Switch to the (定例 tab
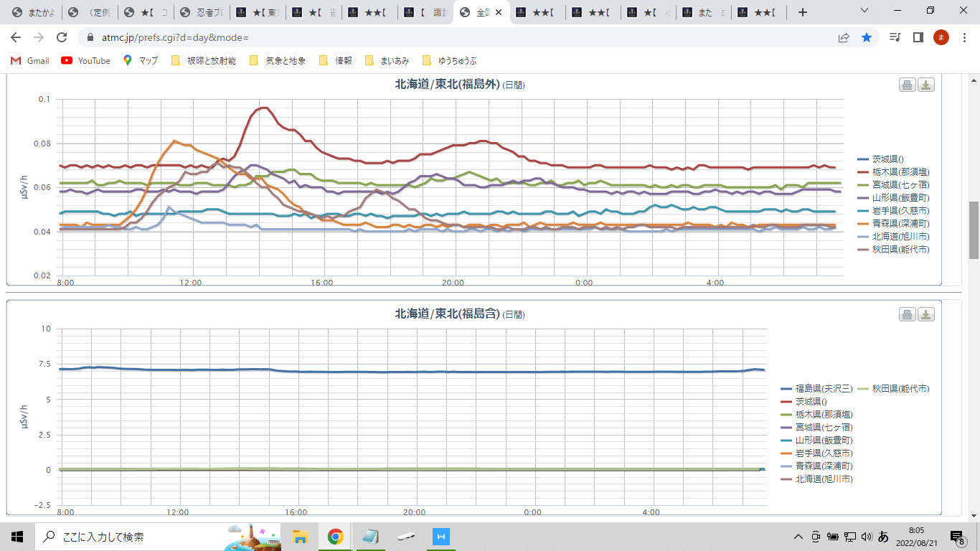 pos(90,12)
